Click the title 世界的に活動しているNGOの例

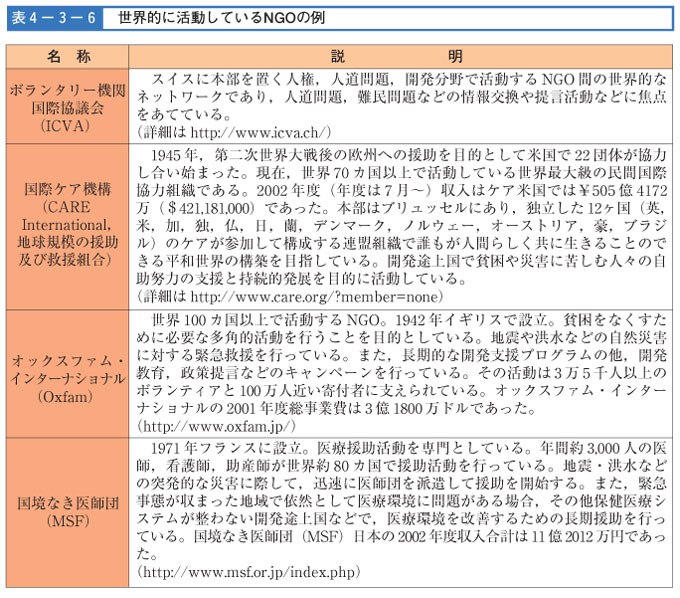(x=221, y=17)
